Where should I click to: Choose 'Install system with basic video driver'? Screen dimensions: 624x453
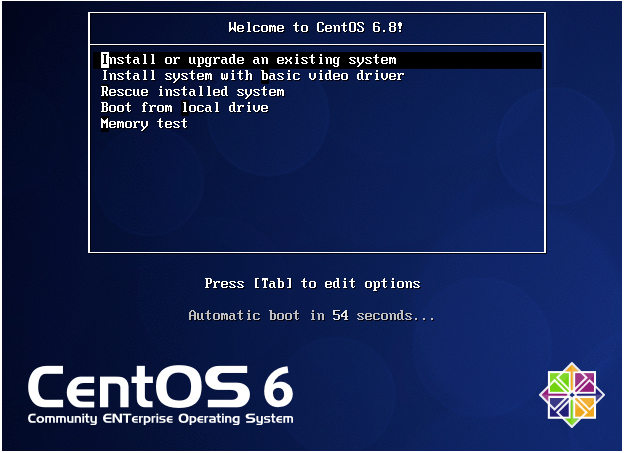[252, 76]
